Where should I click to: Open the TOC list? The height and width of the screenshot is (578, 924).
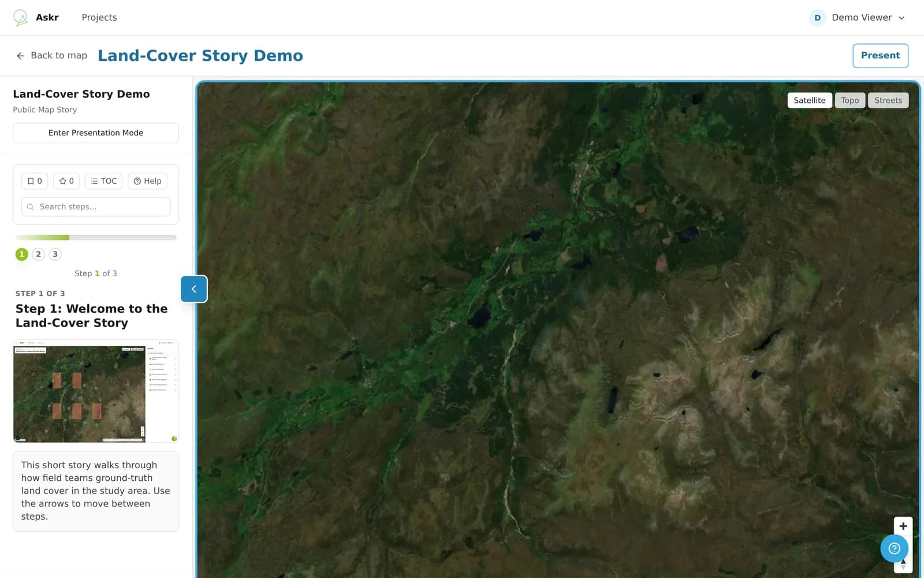103,181
